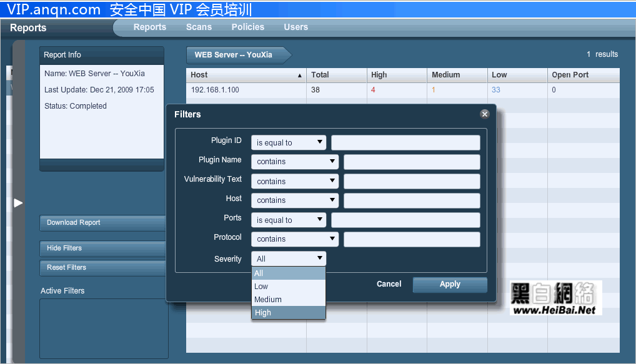This screenshot has height=364, width=636.
Task: Click the Hide Filters button
Action: [102, 248]
